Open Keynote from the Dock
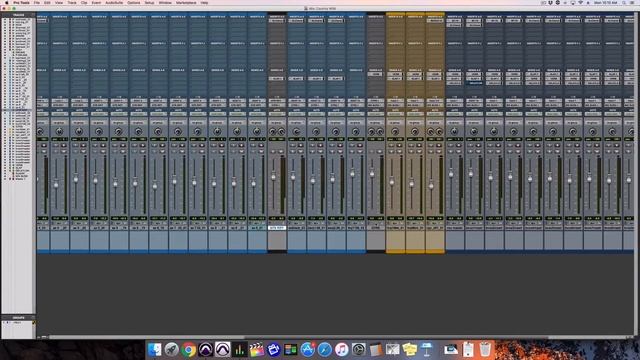640x360 pixels. 427,349
